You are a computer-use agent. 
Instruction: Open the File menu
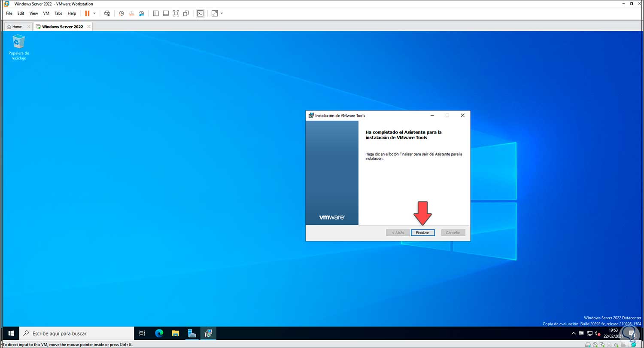tap(9, 13)
